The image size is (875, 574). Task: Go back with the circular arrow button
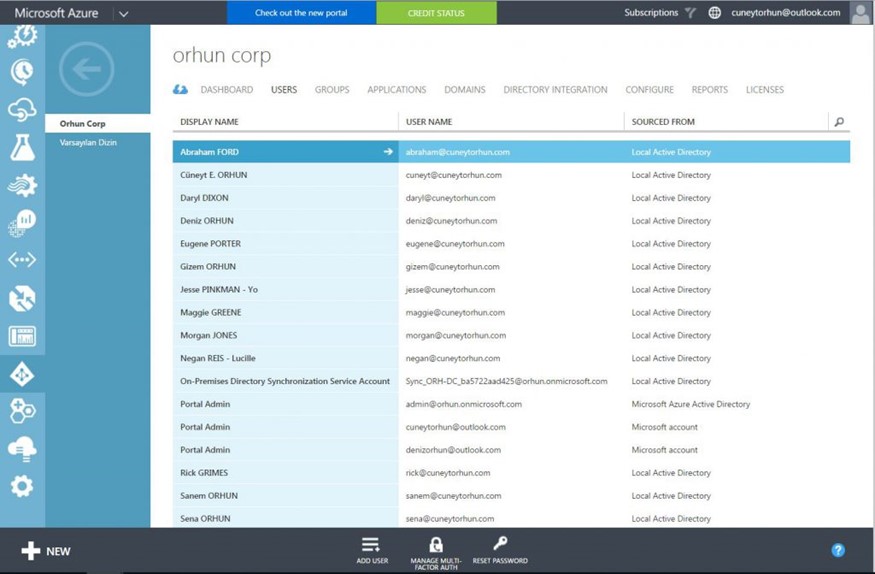pos(86,69)
